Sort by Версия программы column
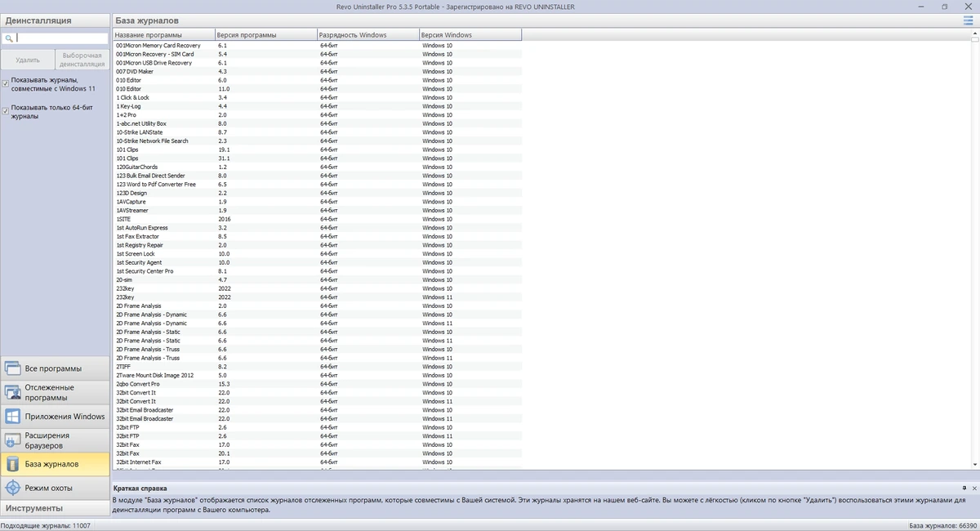This screenshot has height=531, width=980. coord(265,35)
